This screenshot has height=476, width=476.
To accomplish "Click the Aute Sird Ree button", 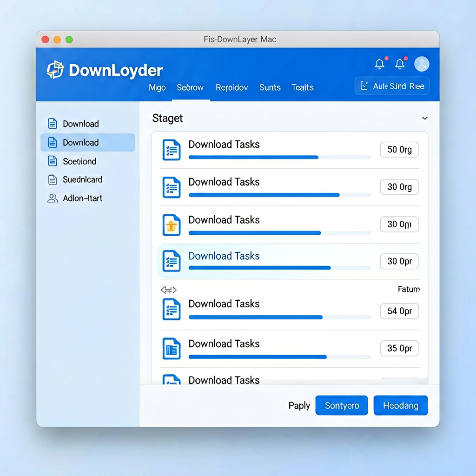I will pos(392,86).
